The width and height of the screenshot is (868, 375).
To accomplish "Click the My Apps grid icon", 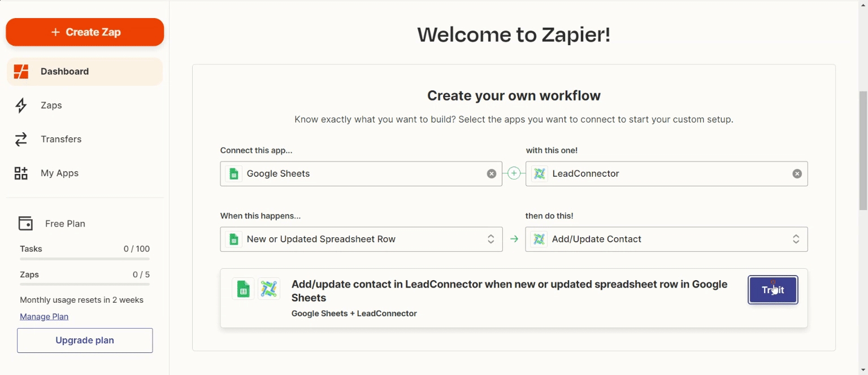I will tap(21, 173).
